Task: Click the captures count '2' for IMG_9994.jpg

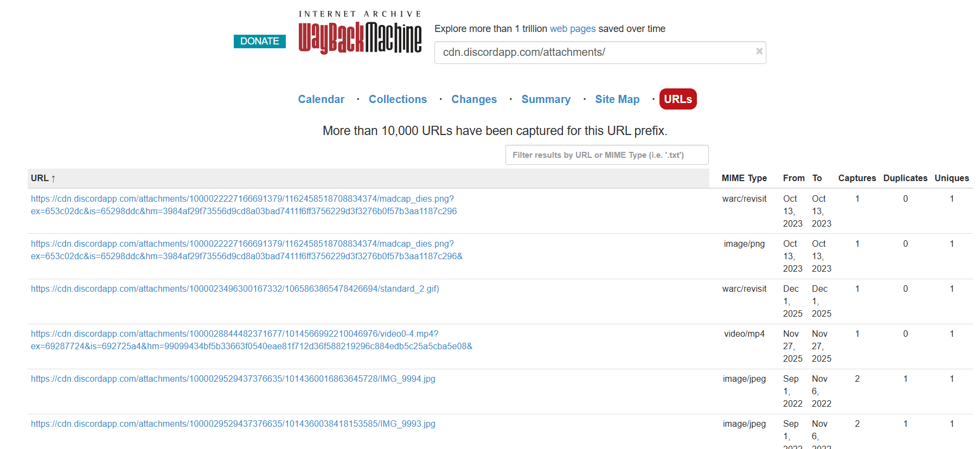Action: click(x=857, y=379)
